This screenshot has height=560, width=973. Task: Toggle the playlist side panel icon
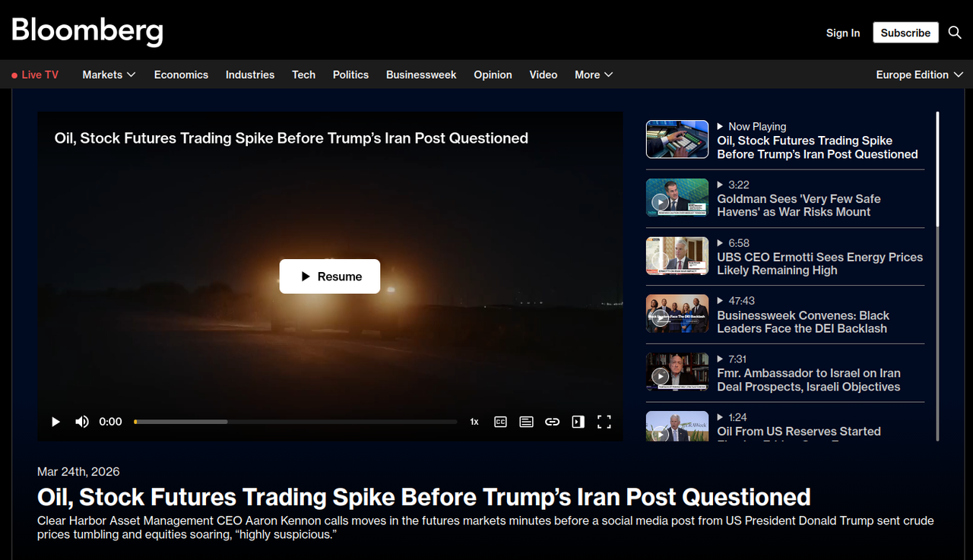tap(578, 422)
